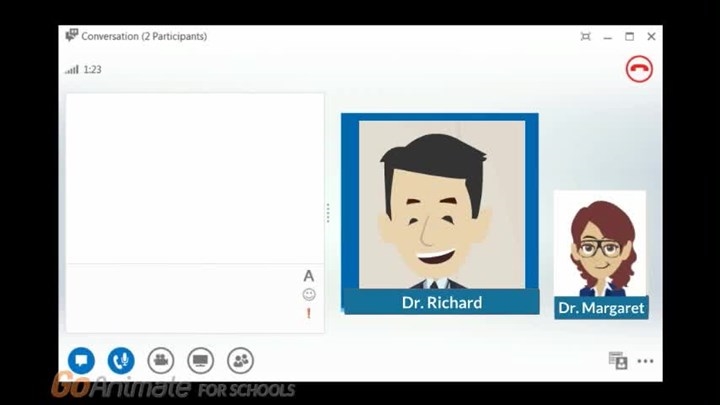Open the present screen monitor button
Image resolution: width=720 pixels, height=405 pixels.
(x=201, y=360)
